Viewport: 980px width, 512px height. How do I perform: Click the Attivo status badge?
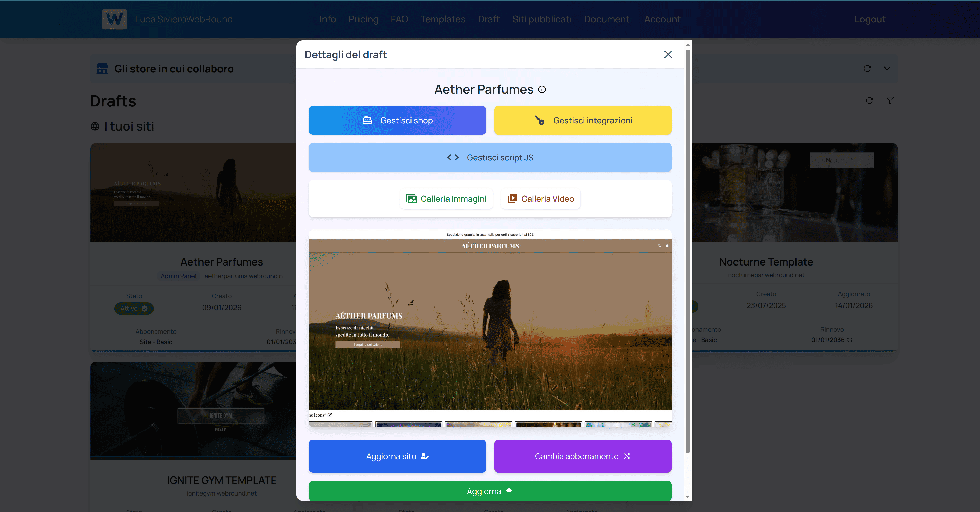click(134, 308)
